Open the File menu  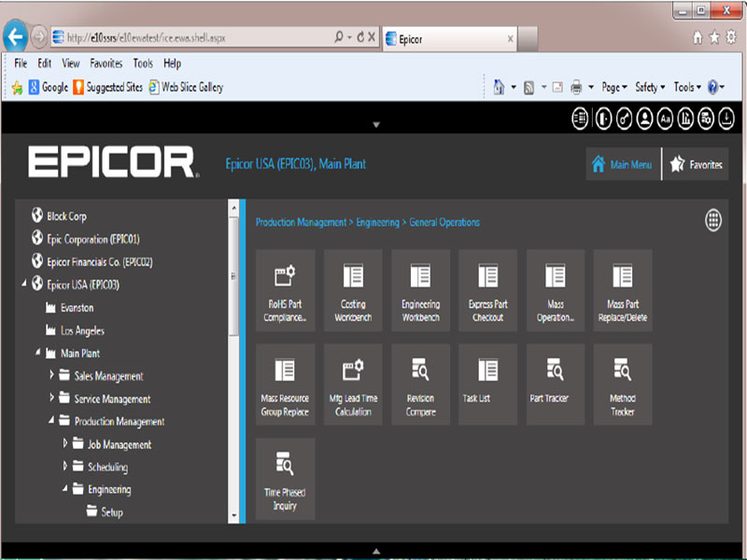(x=21, y=63)
